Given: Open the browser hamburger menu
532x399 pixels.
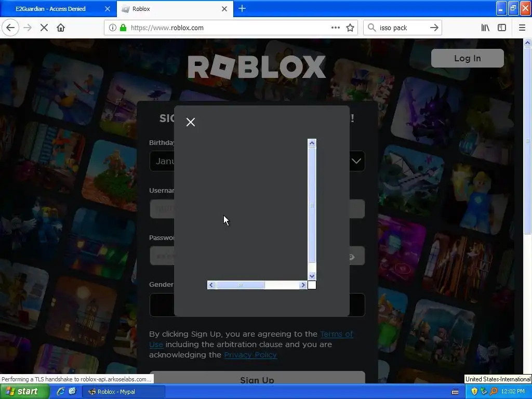Looking at the screenshot, I should click(522, 28).
